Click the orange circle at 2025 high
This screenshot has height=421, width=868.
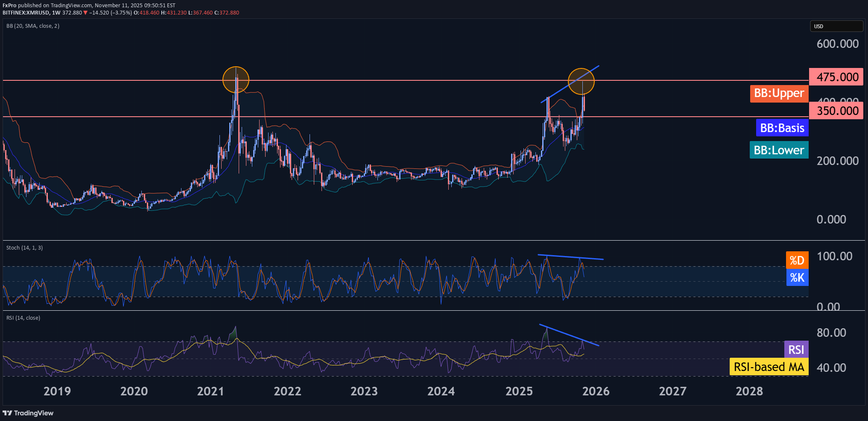click(581, 81)
